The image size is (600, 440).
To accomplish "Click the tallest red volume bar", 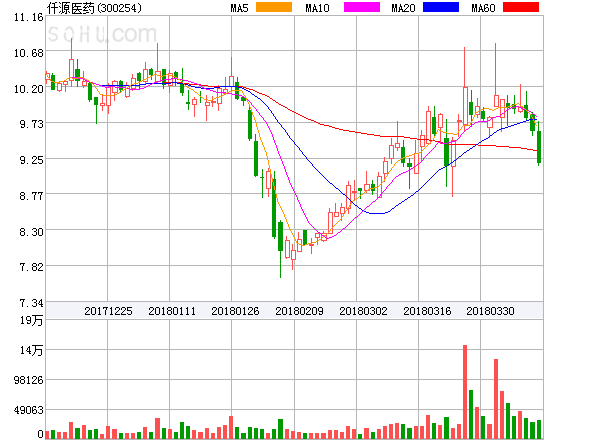I will [x=465, y=392].
